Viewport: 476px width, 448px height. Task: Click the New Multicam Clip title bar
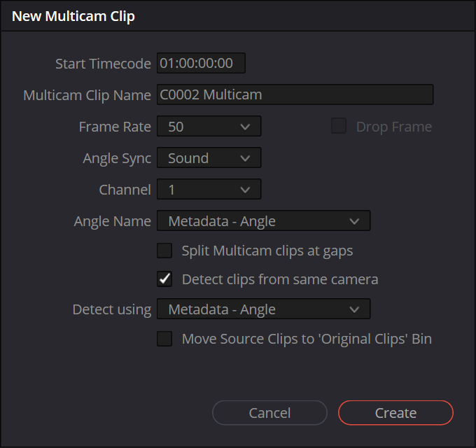(238, 17)
